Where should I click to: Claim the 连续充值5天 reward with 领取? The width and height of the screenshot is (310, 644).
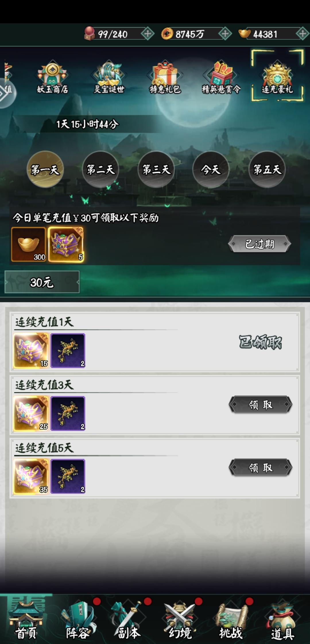pyautogui.click(x=260, y=468)
